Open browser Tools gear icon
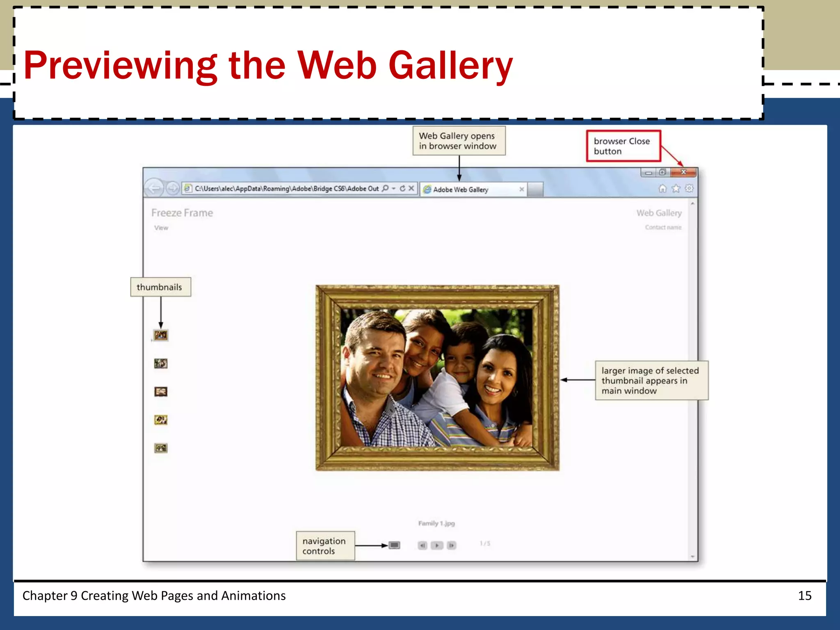Screen dimensions: 840x630 click(689, 188)
